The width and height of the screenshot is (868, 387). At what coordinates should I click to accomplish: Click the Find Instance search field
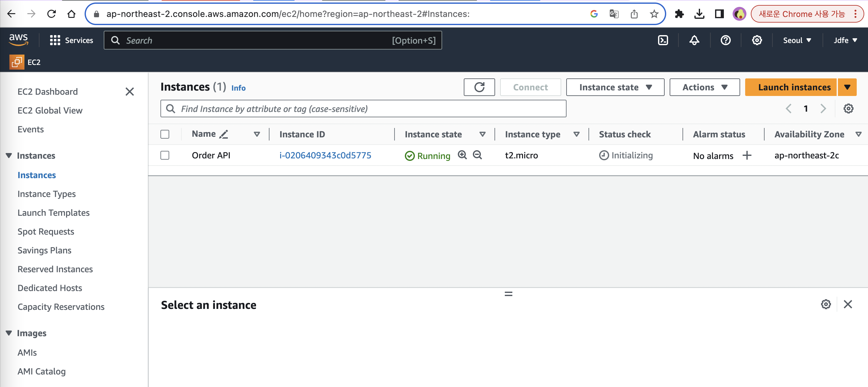[x=363, y=109]
